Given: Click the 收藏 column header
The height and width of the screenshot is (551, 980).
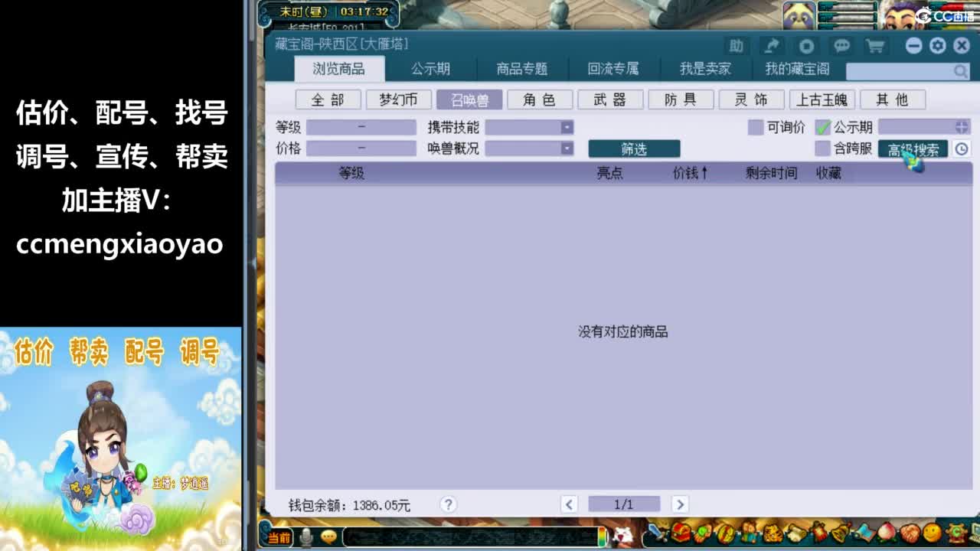Looking at the screenshot, I should point(828,173).
